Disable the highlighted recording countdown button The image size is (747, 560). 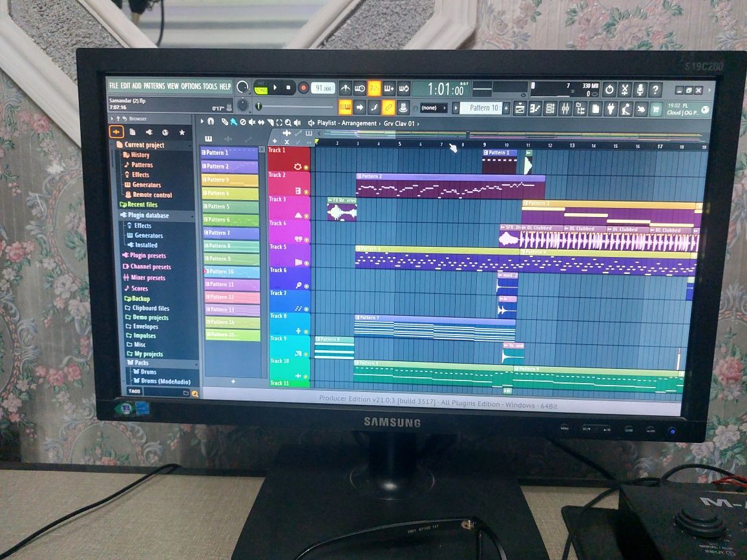(374, 88)
